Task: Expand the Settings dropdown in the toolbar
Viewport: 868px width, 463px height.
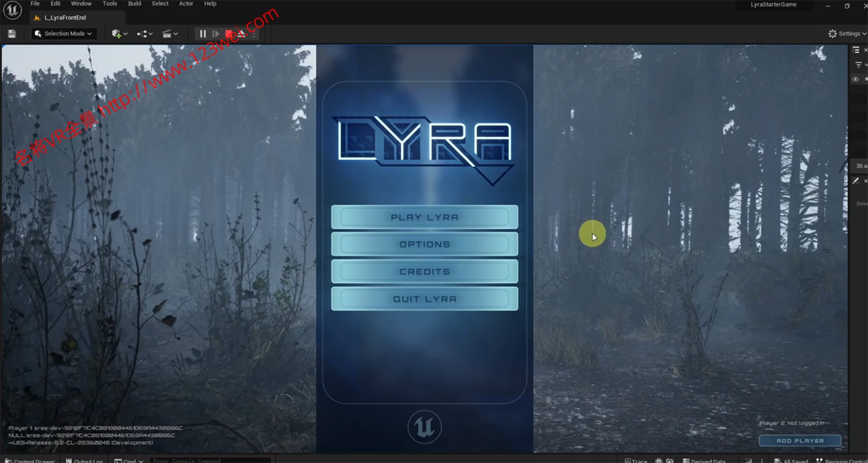Action: pos(846,33)
